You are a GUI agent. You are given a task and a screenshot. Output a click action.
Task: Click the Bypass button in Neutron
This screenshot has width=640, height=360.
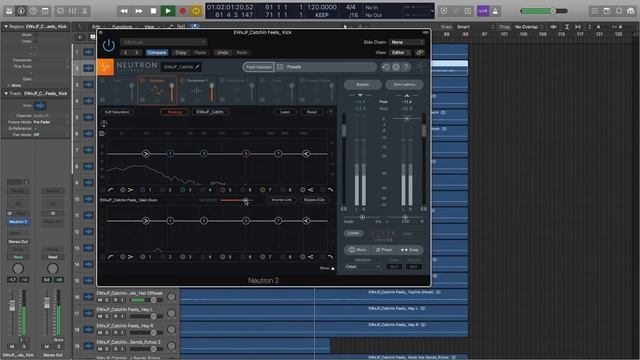coord(362,84)
